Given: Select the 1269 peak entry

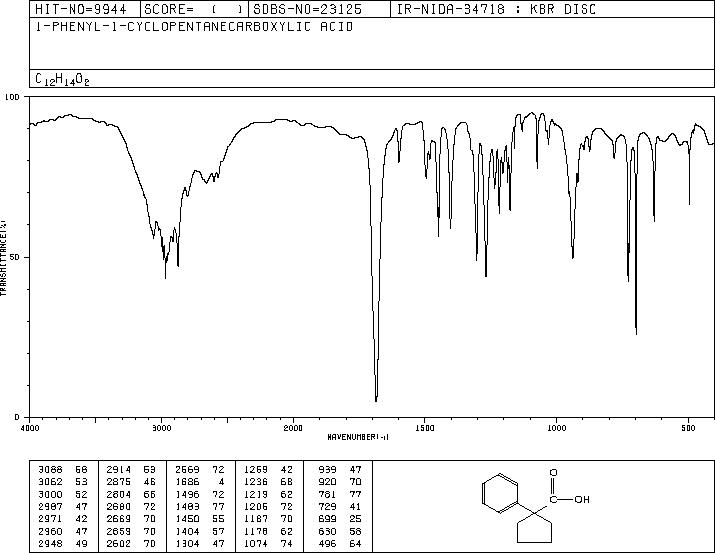Looking at the screenshot, I should 268,469.
